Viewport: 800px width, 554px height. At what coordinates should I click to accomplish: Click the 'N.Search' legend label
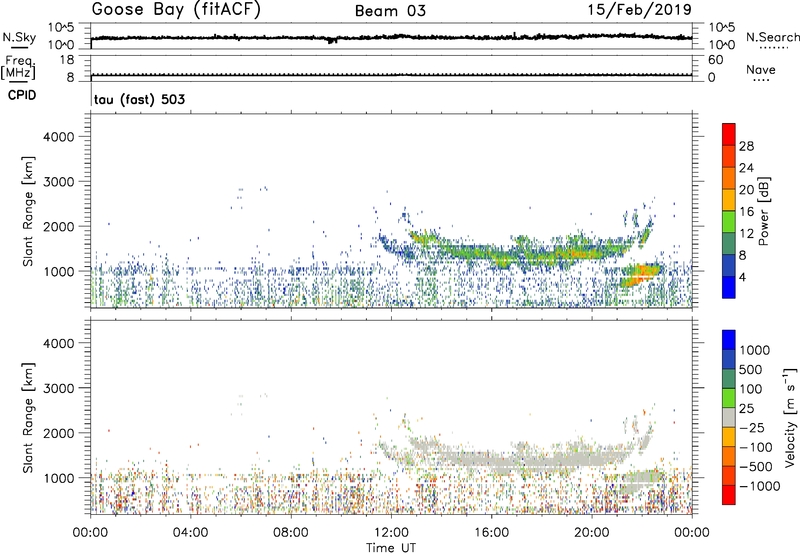tap(772, 37)
